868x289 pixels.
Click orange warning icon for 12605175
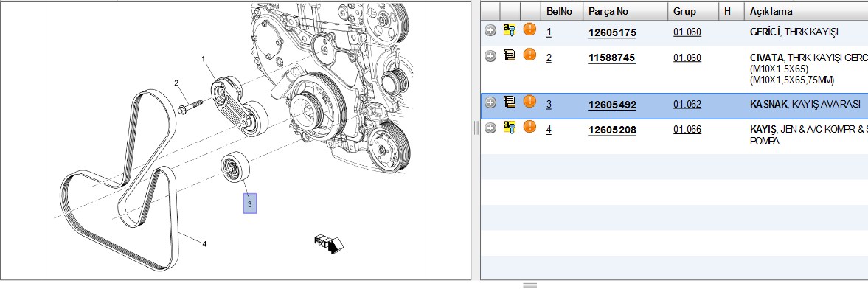[530, 29]
